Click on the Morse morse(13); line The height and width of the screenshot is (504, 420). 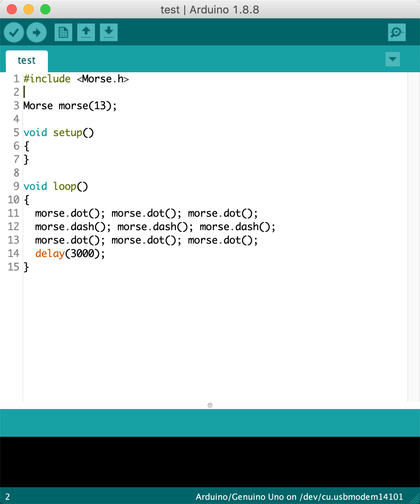click(70, 106)
